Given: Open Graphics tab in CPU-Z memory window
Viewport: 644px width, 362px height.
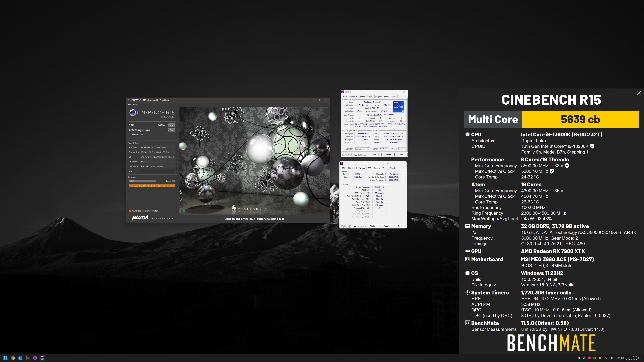Looking at the screenshot, I should coord(378,168).
